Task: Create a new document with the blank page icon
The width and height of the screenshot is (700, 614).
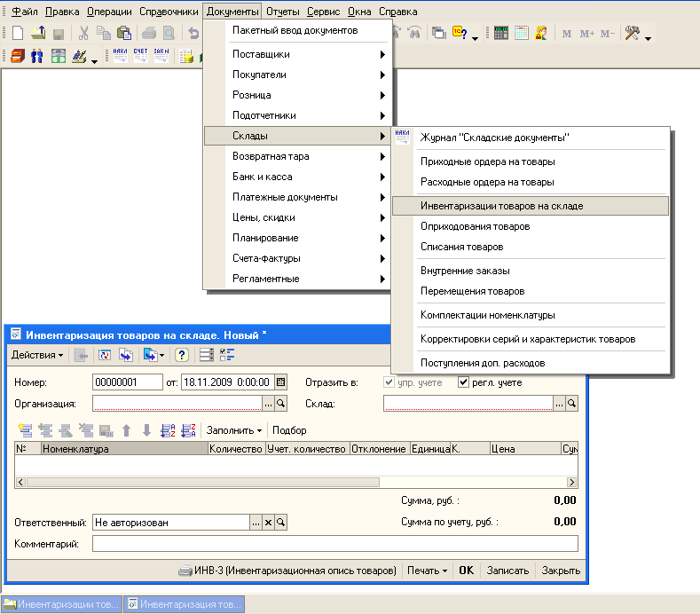Action: point(18,33)
